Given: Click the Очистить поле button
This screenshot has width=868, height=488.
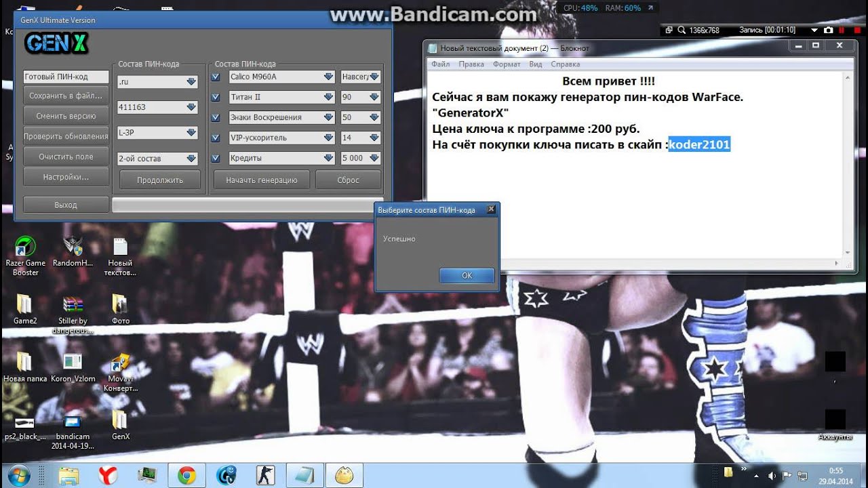Looking at the screenshot, I should [x=66, y=157].
